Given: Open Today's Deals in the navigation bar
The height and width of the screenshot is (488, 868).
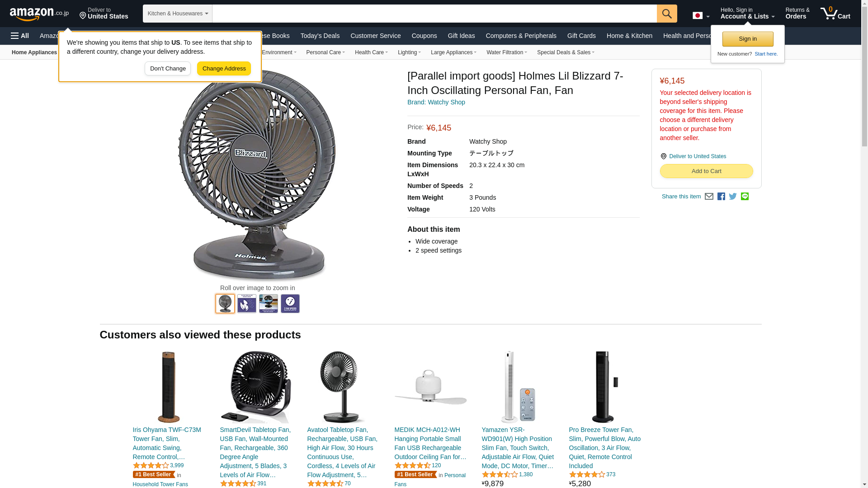Looking at the screenshot, I should click(320, 36).
